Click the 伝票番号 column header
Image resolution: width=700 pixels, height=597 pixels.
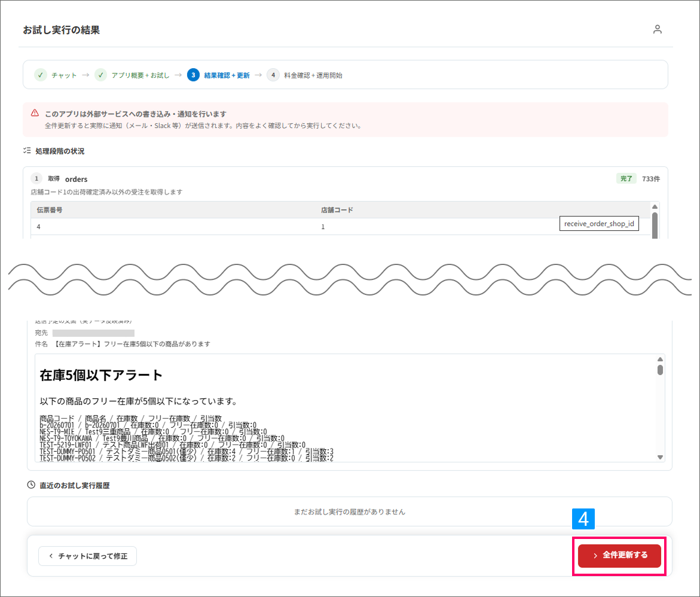[50, 210]
